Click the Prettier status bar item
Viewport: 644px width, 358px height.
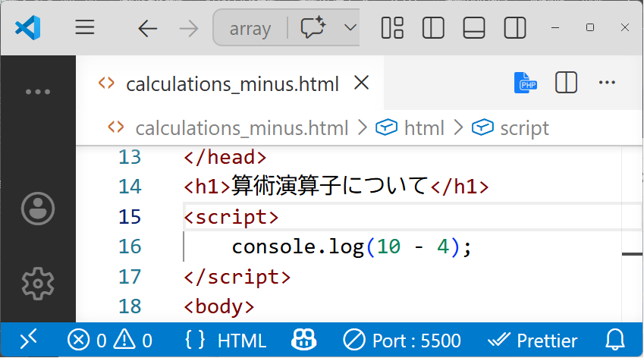pos(532,341)
